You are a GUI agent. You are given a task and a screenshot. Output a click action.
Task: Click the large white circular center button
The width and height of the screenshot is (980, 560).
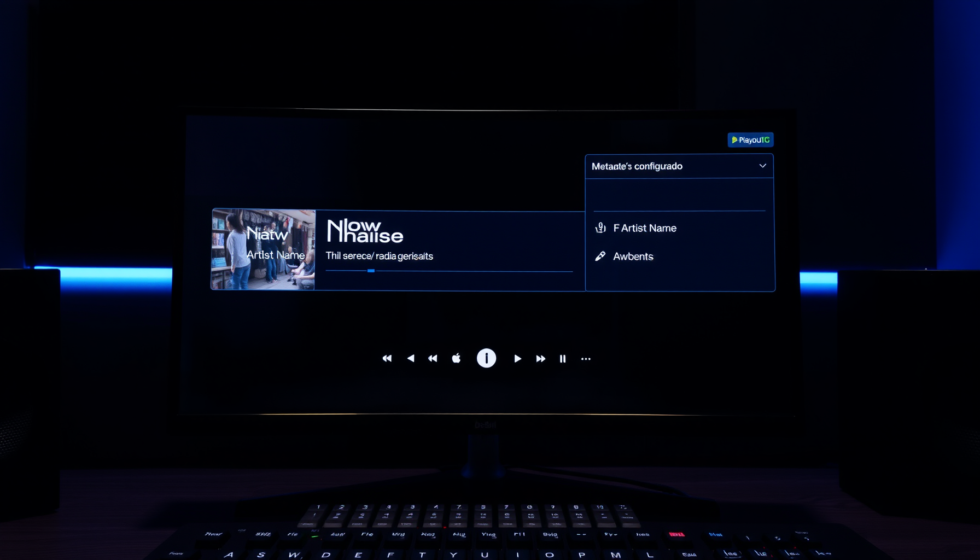(x=486, y=358)
